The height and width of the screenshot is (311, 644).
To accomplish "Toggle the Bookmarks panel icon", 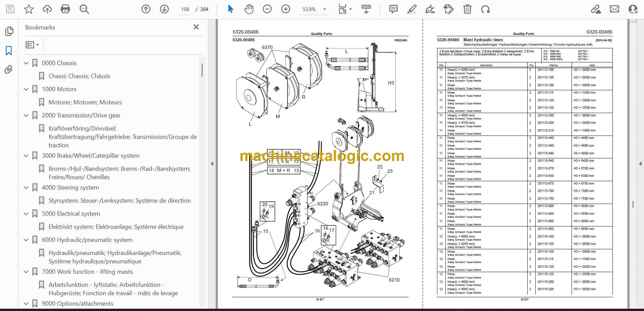I will click(9, 51).
